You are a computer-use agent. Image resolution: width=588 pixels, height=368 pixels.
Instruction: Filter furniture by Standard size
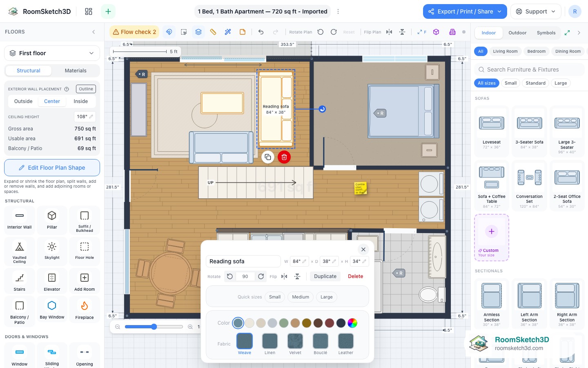point(535,83)
